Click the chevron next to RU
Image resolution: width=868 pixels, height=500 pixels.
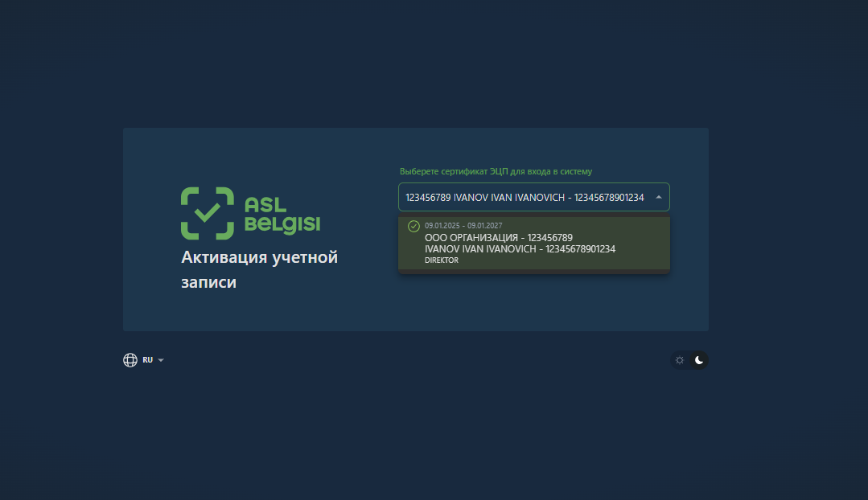160,360
